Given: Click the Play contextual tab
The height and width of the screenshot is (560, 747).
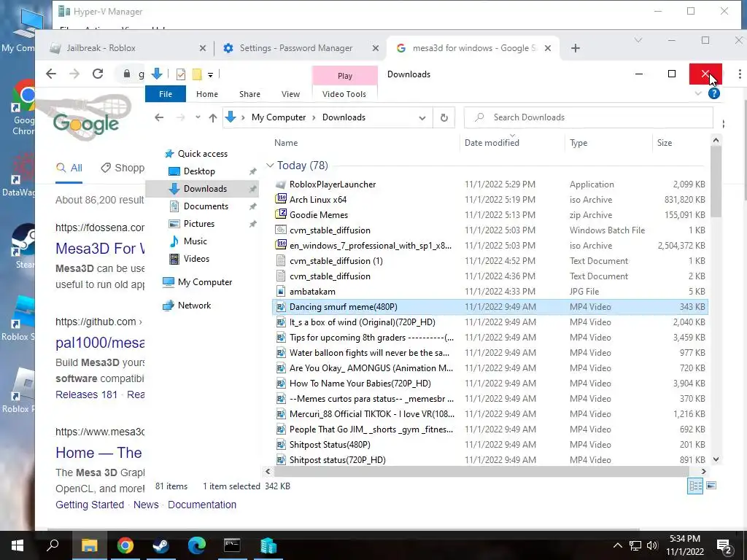Looking at the screenshot, I should point(345,76).
